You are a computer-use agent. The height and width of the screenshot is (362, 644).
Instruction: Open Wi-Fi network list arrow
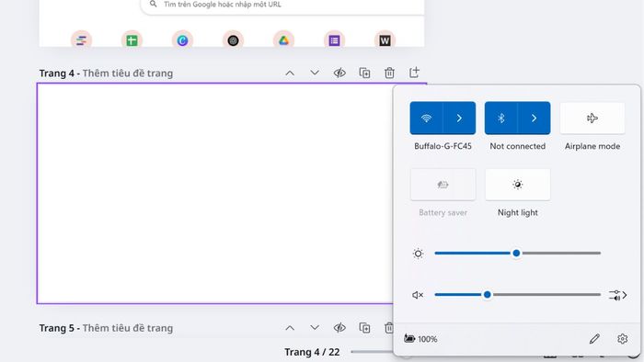point(459,119)
